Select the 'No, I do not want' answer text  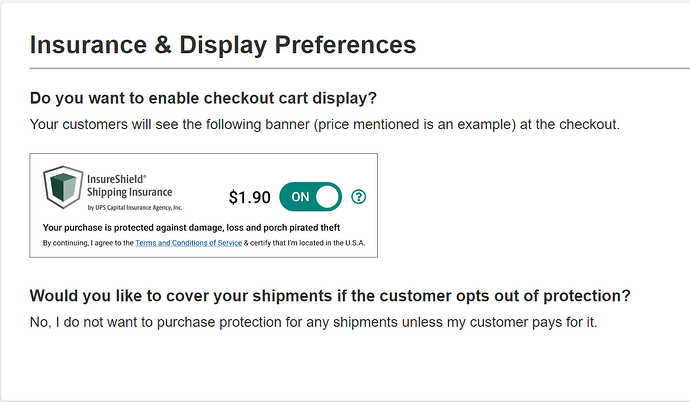[x=313, y=322]
